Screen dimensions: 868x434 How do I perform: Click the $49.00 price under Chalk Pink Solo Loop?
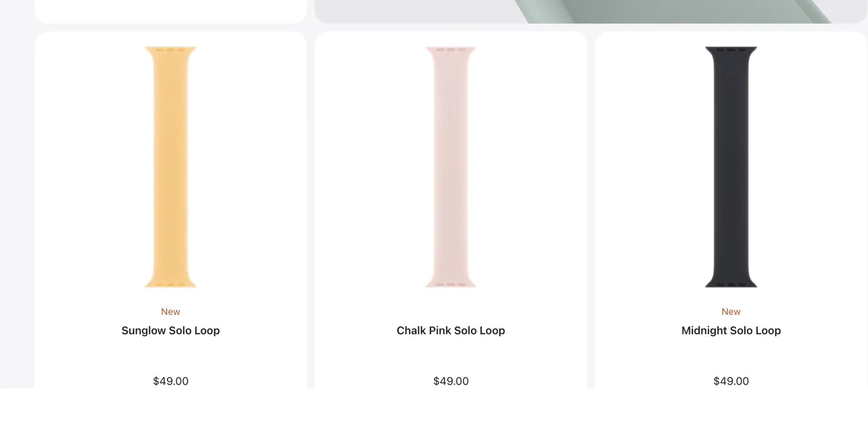tap(451, 381)
